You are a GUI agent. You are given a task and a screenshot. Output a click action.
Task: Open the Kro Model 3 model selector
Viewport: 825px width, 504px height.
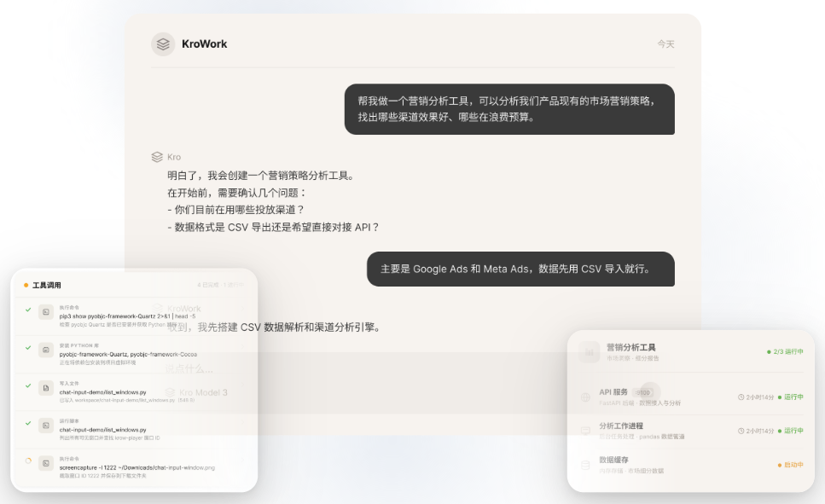tap(196, 392)
